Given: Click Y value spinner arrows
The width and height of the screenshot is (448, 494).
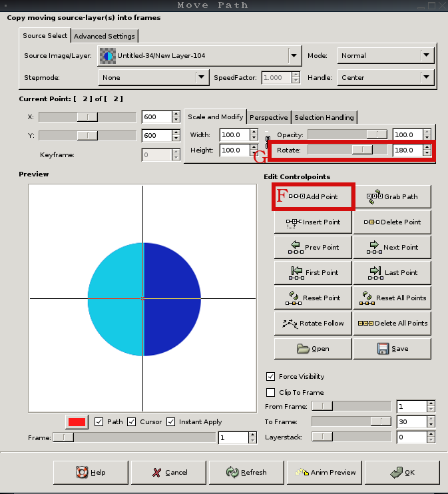Looking at the screenshot, I should coord(176,135).
